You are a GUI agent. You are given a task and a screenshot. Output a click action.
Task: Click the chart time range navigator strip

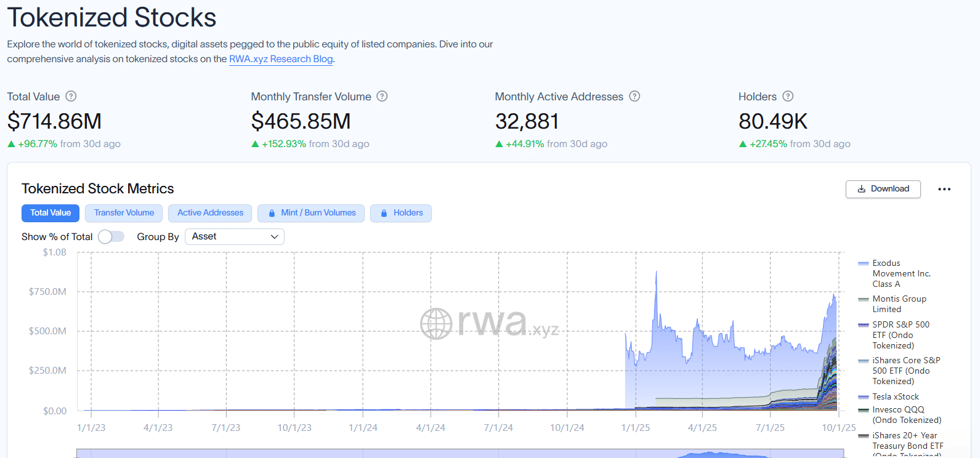click(460, 454)
